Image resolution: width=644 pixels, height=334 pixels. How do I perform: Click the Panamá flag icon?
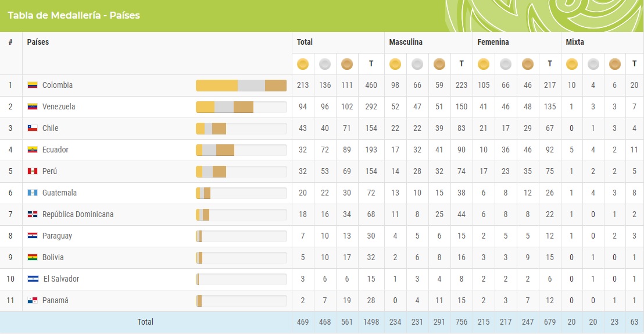(x=33, y=300)
